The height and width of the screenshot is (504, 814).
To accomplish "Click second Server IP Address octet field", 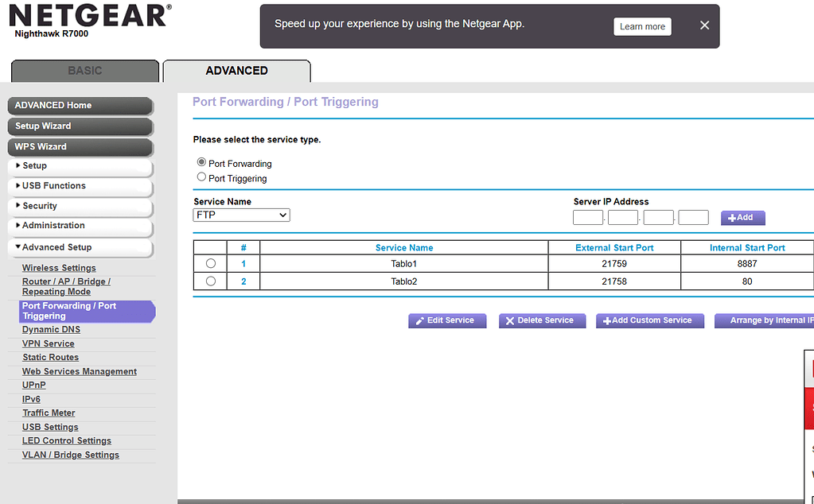I will pos(623,218).
